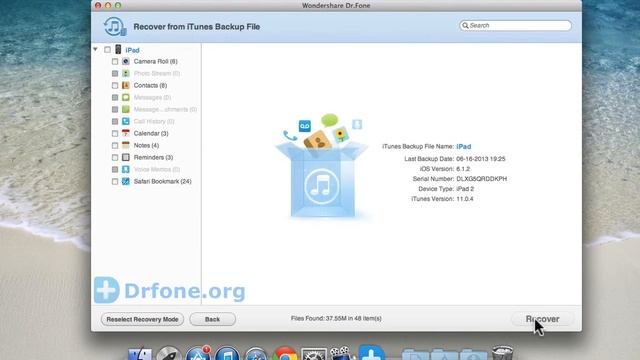Click the Reminders icon in sidebar
The height and width of the screenshot is (360, 640).
(126, 157)
